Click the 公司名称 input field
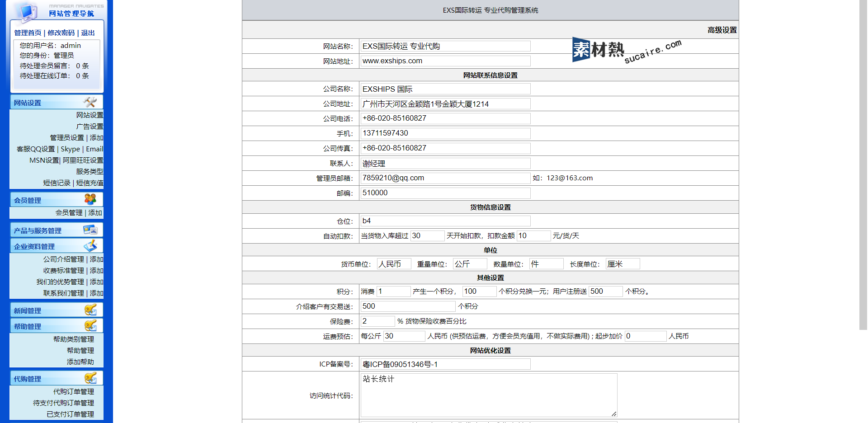Image resolution: width=868 pixels, height=423 pixels. pyautogui.click(x=445, y=89)
